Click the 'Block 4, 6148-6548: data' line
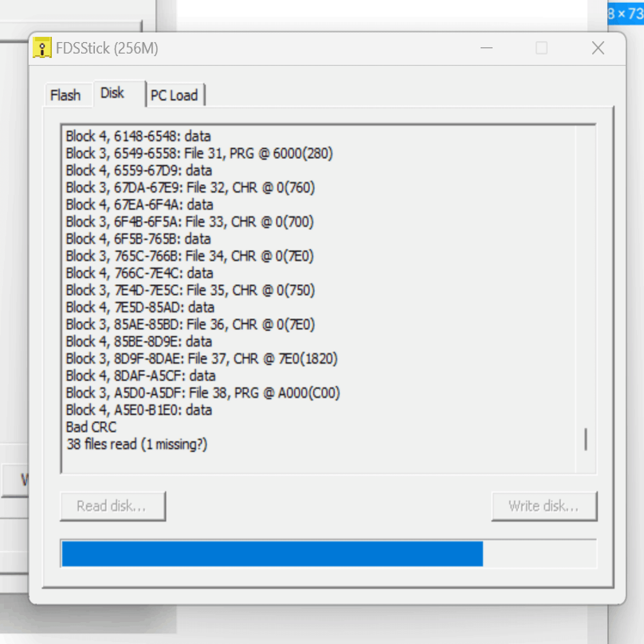The height and width of the screenshot is (644, 644). (x=138, y=136)
